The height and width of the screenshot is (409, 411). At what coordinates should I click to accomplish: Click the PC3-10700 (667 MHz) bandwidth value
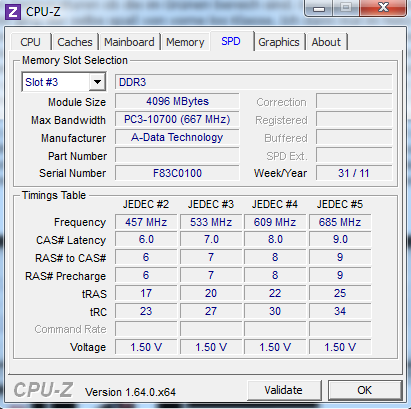pyautogui.click(x=177, y=119)
